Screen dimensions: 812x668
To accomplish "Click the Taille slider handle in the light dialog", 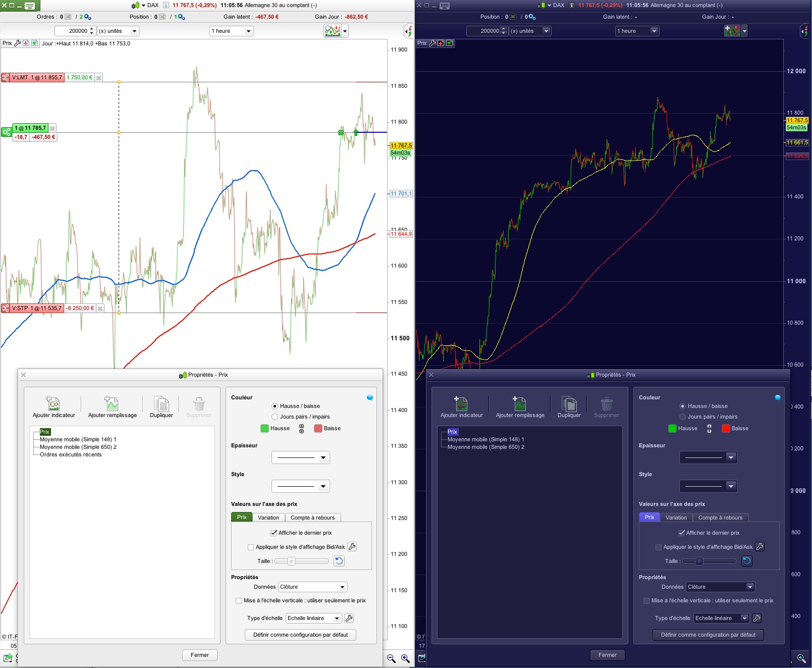I will point(291,561).
